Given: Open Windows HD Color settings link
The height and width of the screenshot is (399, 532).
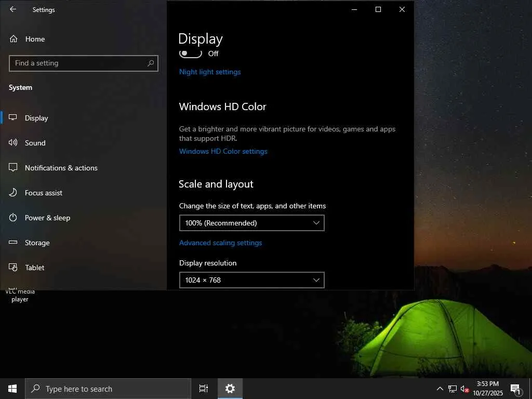Looking at the screenshot, I should click(223, 151).
